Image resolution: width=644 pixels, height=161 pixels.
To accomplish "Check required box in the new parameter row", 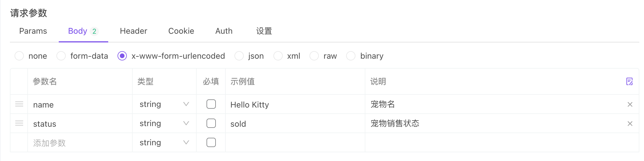I will (x=211, y=142).
